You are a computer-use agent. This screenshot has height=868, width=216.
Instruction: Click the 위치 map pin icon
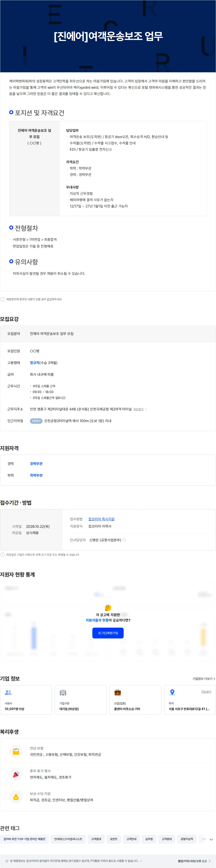pyautogui.click(x=172, y=693)
